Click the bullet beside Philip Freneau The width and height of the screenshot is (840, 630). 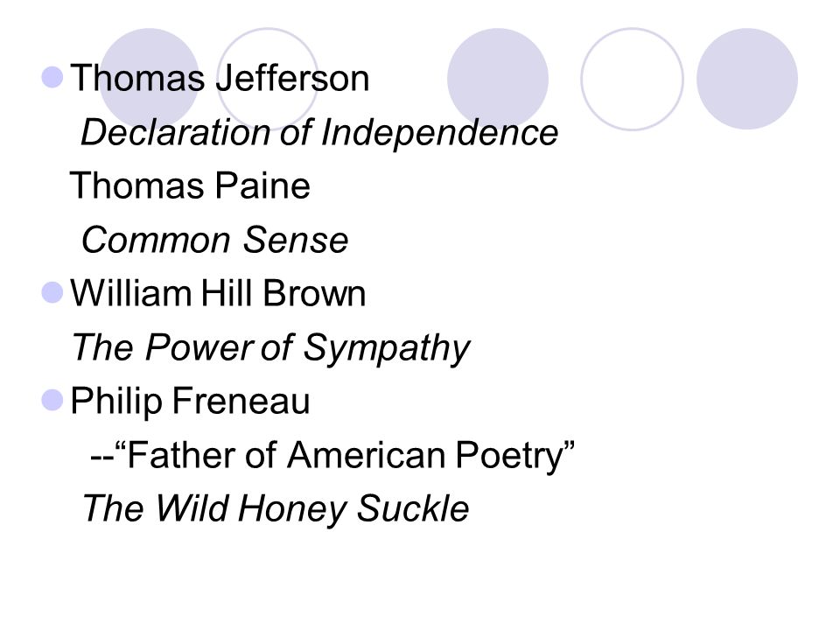point(52,400)
